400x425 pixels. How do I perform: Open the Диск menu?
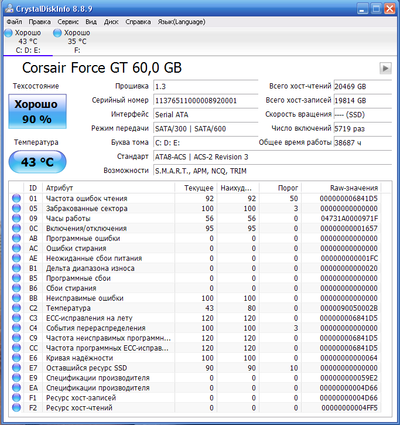tap(111, 22)
